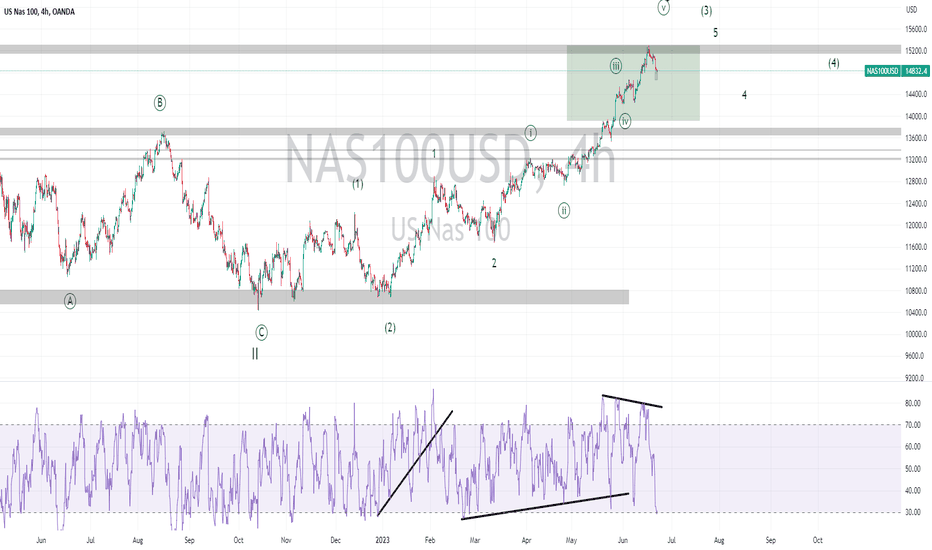
Task: Select the circled iii wave label
Action: [x=616, y=66]
